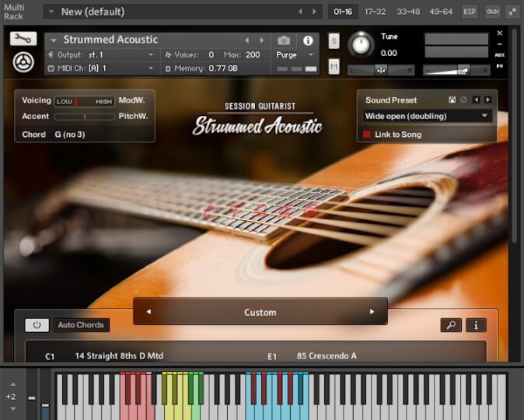
Task: Select the next sound preset arrow
Action: click(487, 100)
